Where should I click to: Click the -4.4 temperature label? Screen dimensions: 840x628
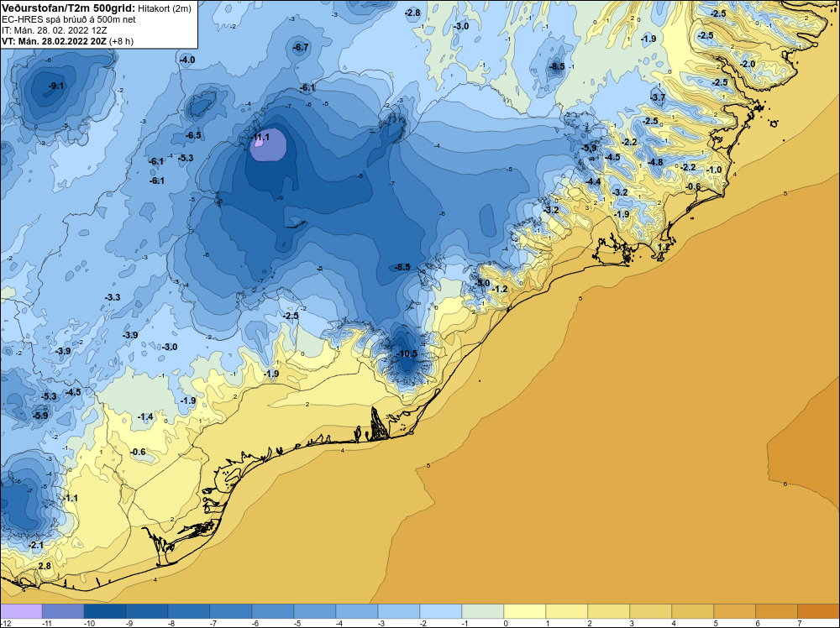(x=592, y=181)
